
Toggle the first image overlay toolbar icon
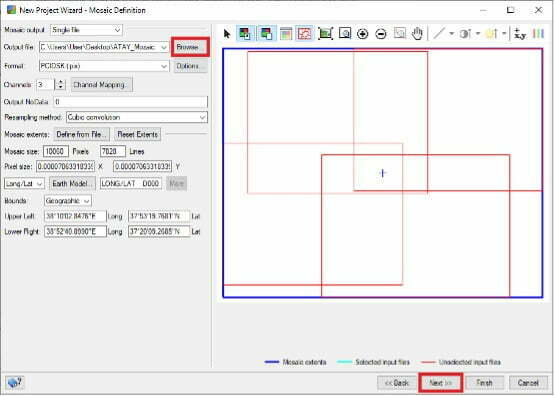point(244,34)
